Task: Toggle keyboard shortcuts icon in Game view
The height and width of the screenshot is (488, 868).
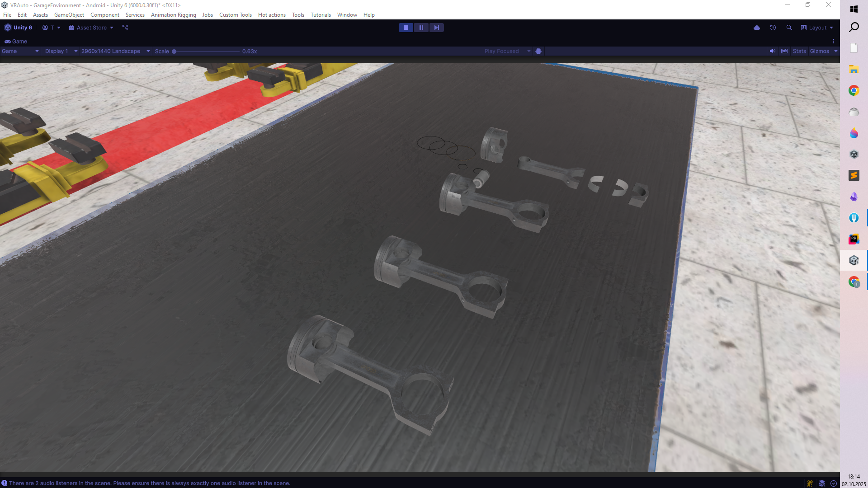Action: [784, 51]
